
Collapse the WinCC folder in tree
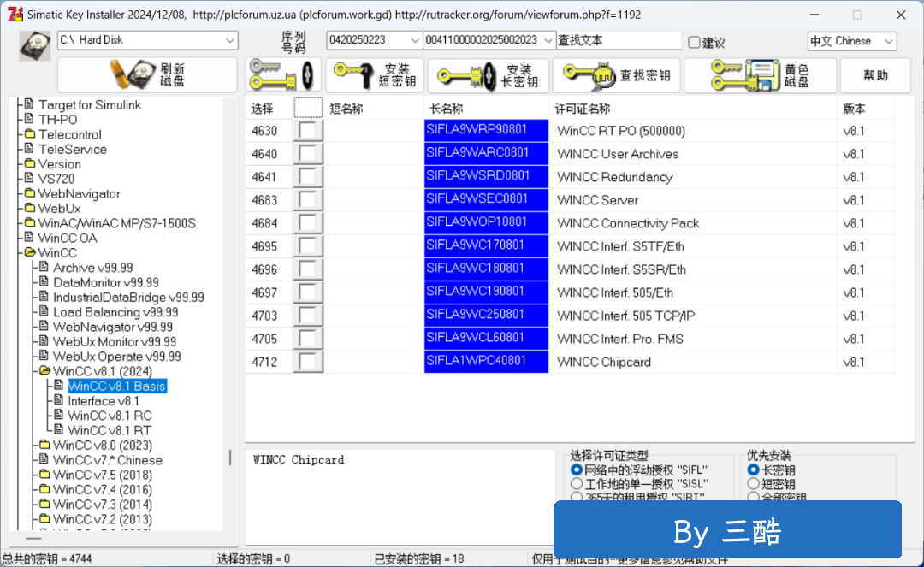30,252
